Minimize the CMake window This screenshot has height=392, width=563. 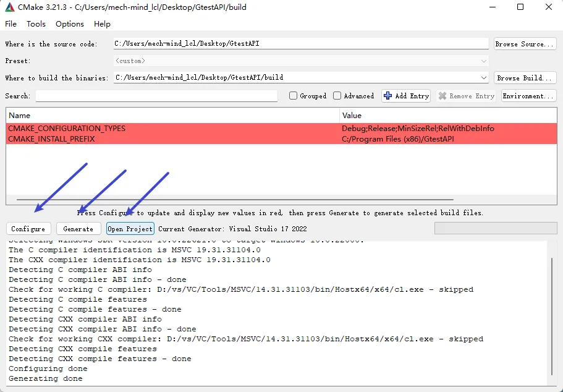(x=493, y=7)
